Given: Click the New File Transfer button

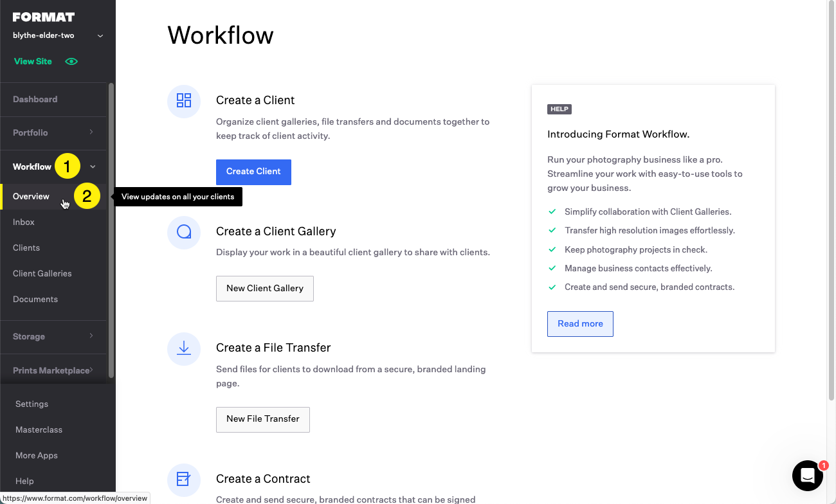Looking at the screenshot, I should pyautogui.click(x=262, y=419).
